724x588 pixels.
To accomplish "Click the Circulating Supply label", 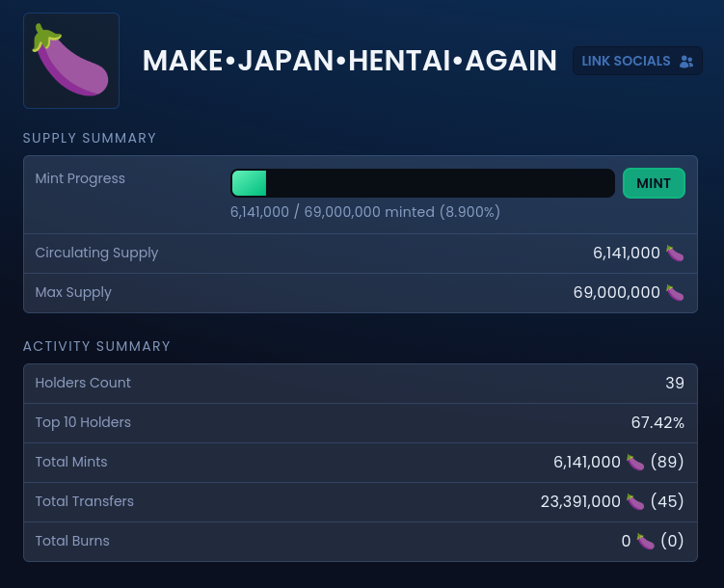I will point(96,253).
